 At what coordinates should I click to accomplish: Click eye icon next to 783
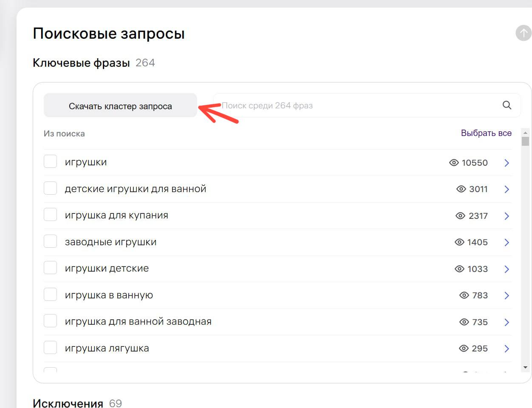point(464,295)
